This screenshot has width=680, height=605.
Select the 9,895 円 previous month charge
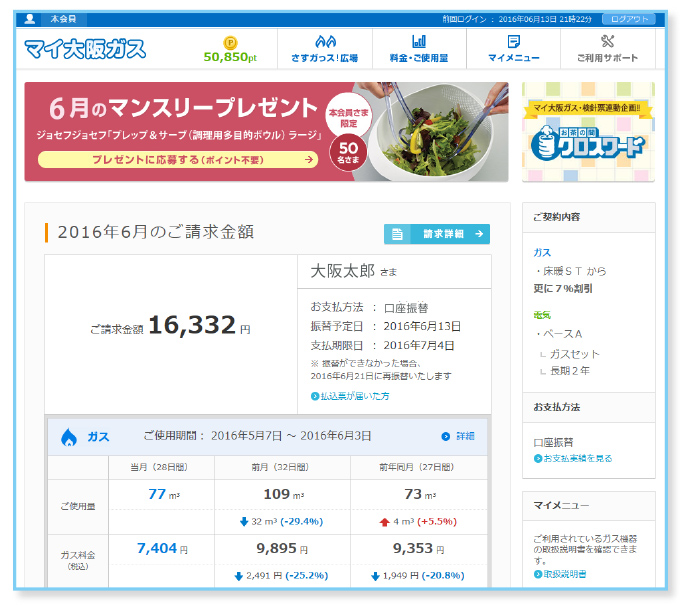[282, 549]
